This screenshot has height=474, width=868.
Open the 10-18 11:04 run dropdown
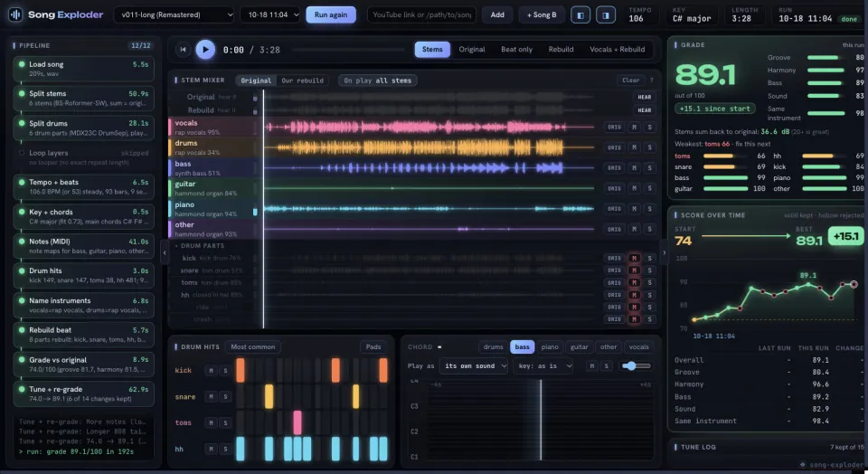tap(270, 15)
